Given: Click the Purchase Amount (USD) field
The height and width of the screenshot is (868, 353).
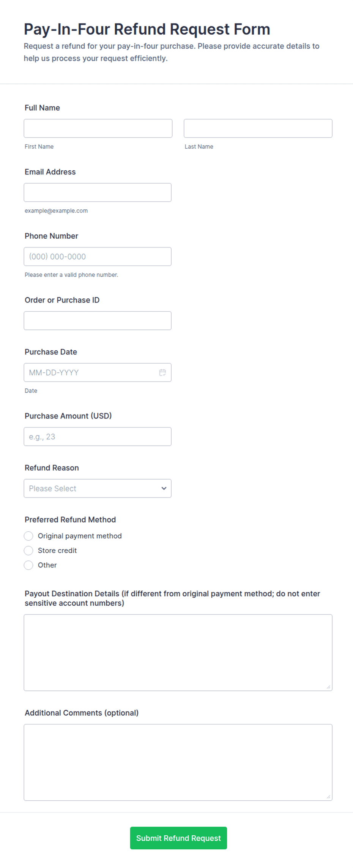Looking at the screenshot, I should 98,437.
